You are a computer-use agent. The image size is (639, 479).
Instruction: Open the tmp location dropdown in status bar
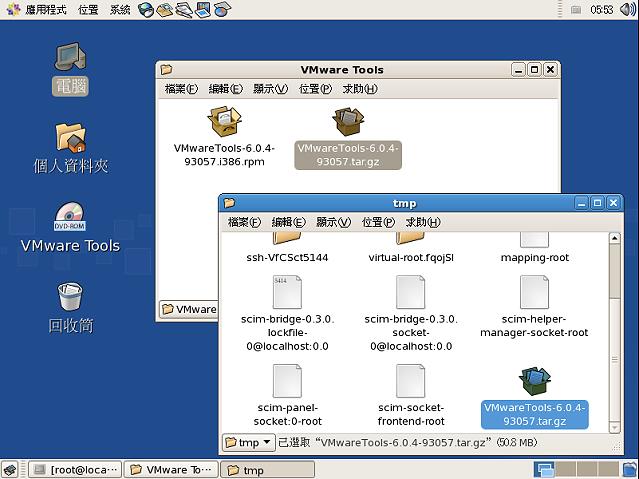248,442
